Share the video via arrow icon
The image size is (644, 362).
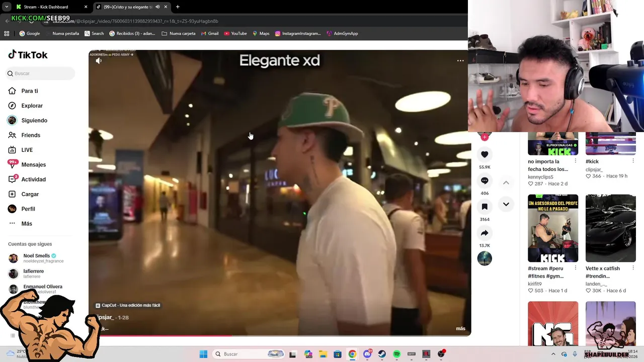coord(485,233)
